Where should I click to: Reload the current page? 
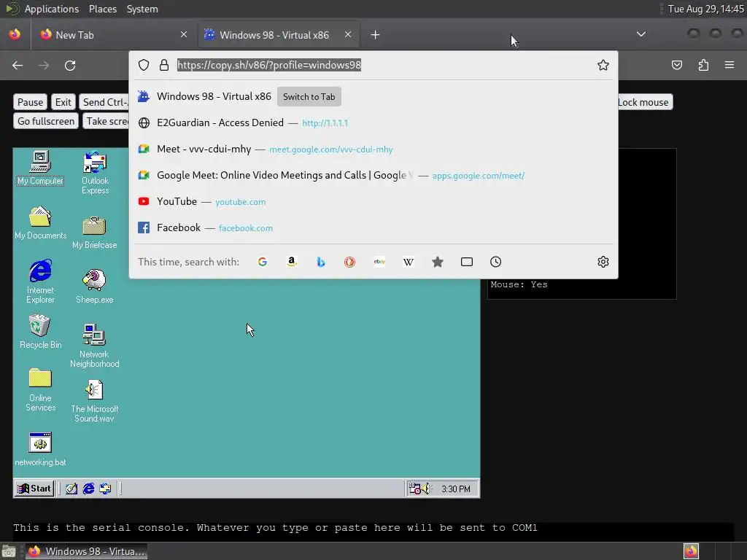(70, 65)
